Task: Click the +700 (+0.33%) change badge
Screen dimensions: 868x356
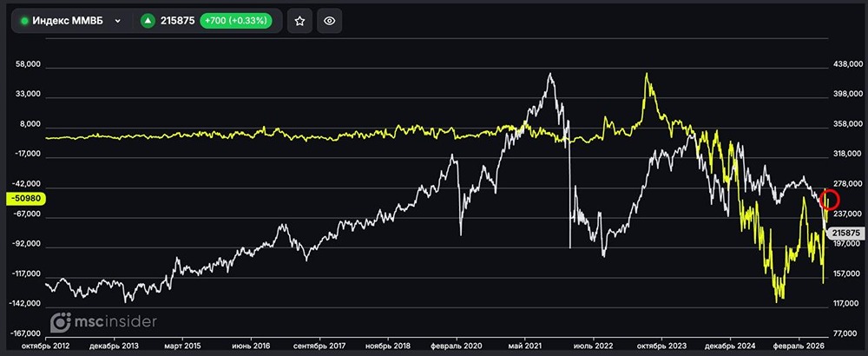Action: coord(236,21)
